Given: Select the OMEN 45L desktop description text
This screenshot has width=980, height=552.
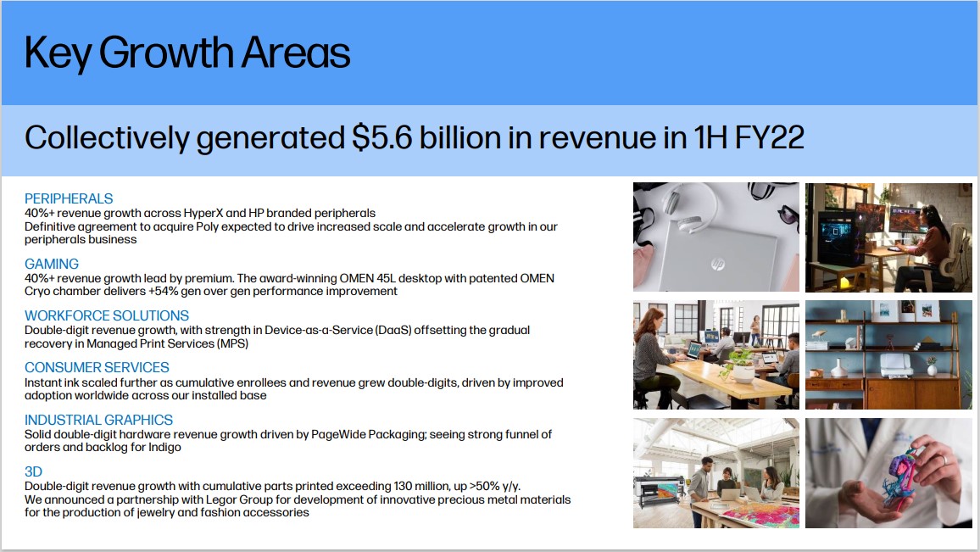Looking at the screenshot, I should coord(289,284).
